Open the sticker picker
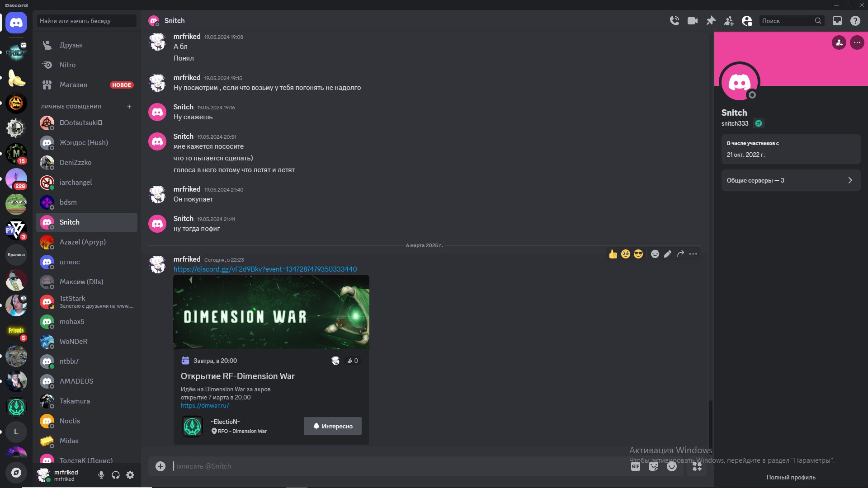 click(654, 466)
